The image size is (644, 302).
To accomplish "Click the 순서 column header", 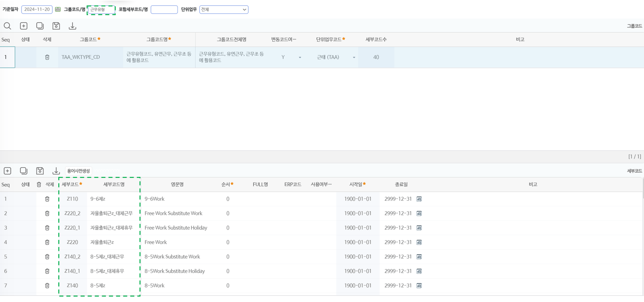I will 227,184.
